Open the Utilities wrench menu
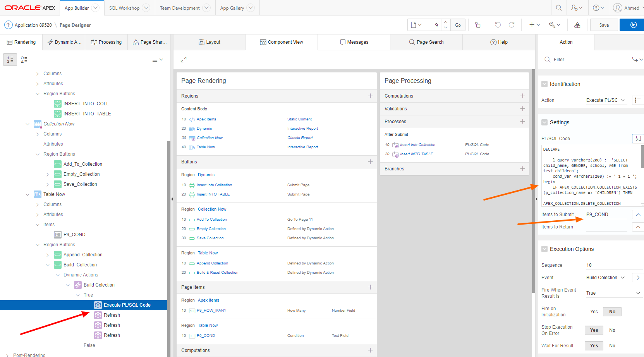The image size is (644, 357). click(554, 25)
